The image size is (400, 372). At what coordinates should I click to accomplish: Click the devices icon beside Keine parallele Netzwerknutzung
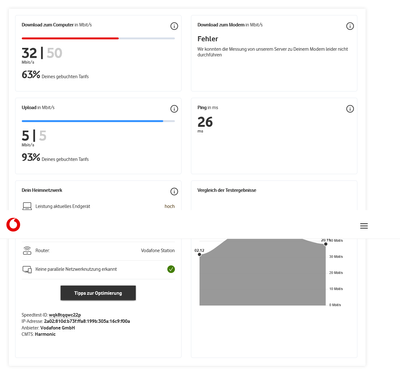pyautogui.click(x=27, y=269)
